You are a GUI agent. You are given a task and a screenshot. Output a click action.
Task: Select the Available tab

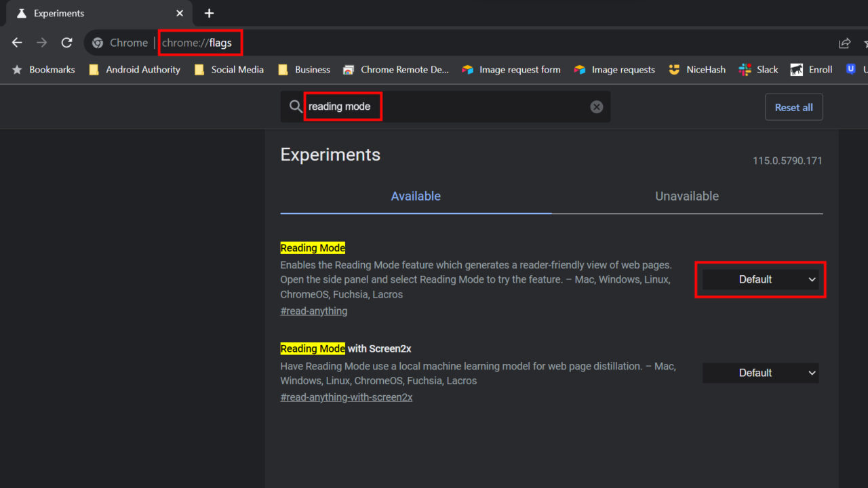(416, 196)
